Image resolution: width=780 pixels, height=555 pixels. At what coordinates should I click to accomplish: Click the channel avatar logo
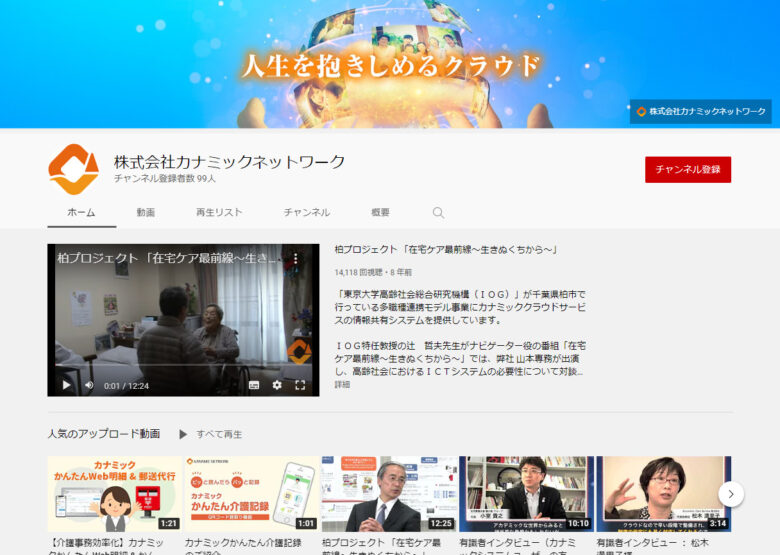[x=73, y=170]
